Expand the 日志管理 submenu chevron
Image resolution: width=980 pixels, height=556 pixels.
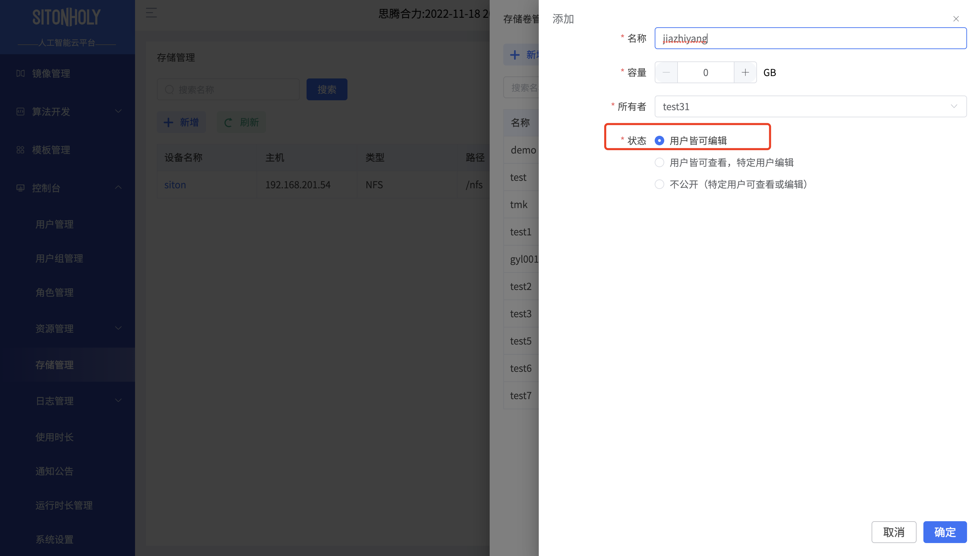(118, 400)
